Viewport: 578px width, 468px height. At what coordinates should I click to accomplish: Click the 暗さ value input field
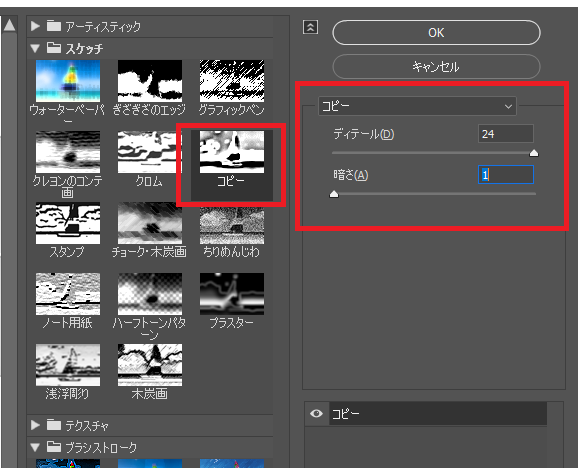pyautogui.click(x=506, y=175)
